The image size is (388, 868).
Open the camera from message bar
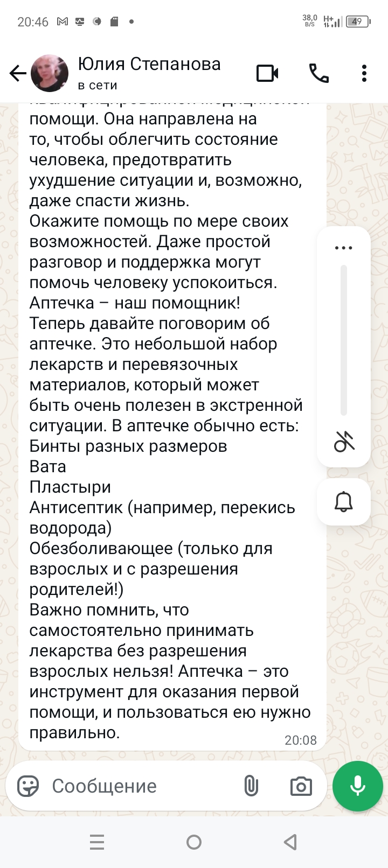(301, 786)
